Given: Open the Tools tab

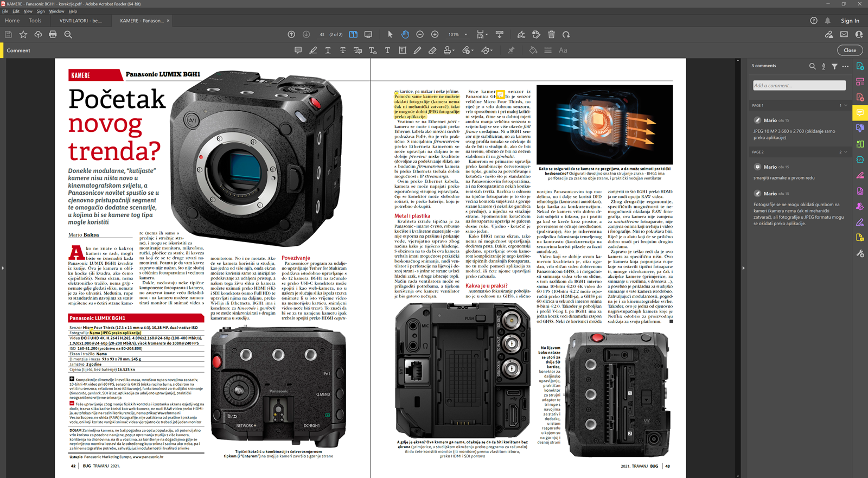Looking at the screenshot, I should coord(35,21).
